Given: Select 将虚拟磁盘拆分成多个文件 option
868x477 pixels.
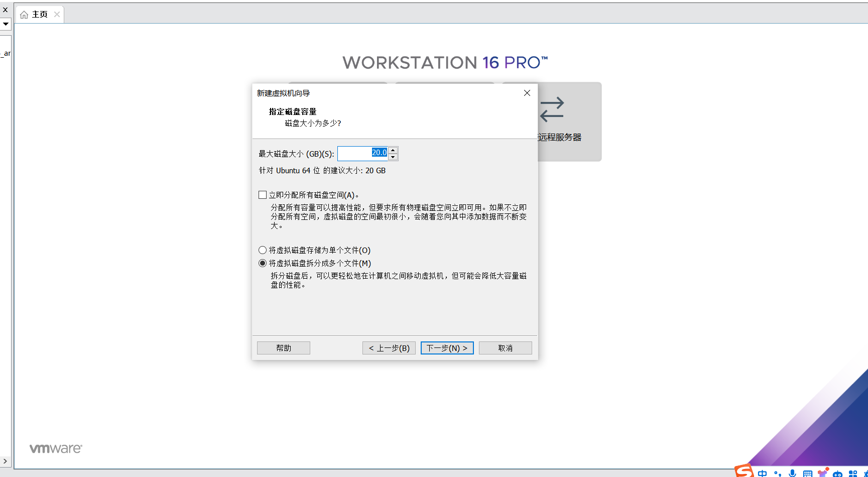Looking at the screenshot, I should [263, 263].
